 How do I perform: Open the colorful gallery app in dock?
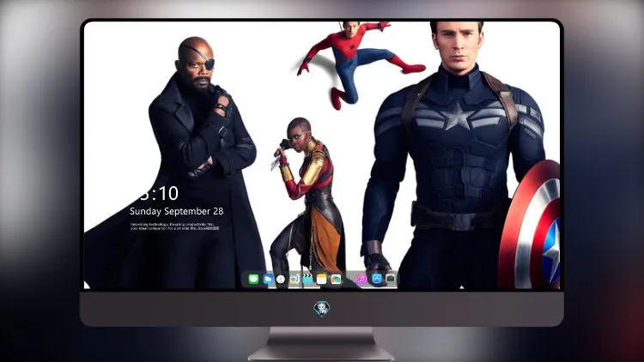coord(336,279)
